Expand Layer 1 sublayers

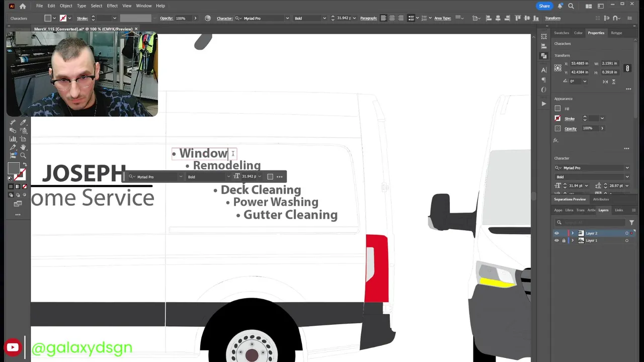pyautogui.click(x=572, y=241)
